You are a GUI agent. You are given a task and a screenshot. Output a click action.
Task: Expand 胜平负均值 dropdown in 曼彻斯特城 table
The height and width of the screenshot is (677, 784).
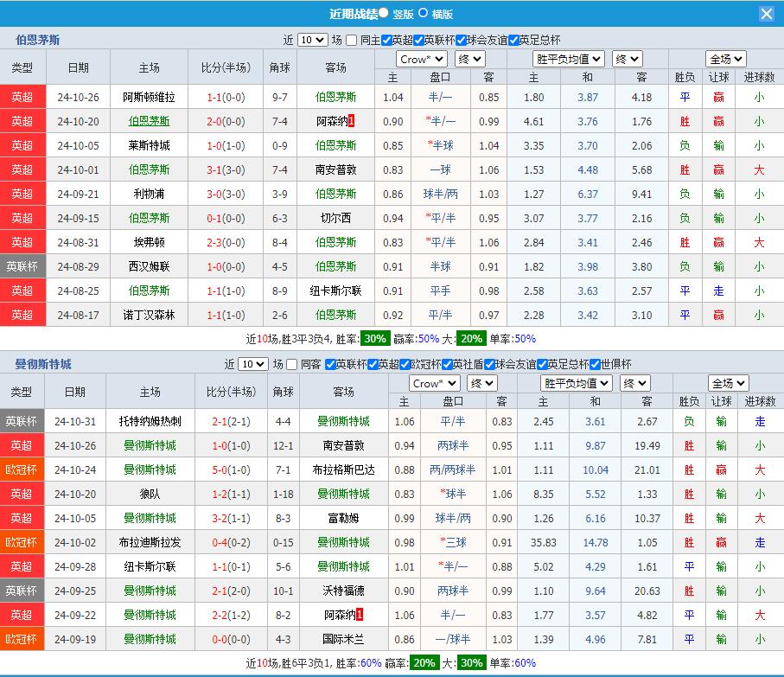pyautogui.click(x=576, y=383)
